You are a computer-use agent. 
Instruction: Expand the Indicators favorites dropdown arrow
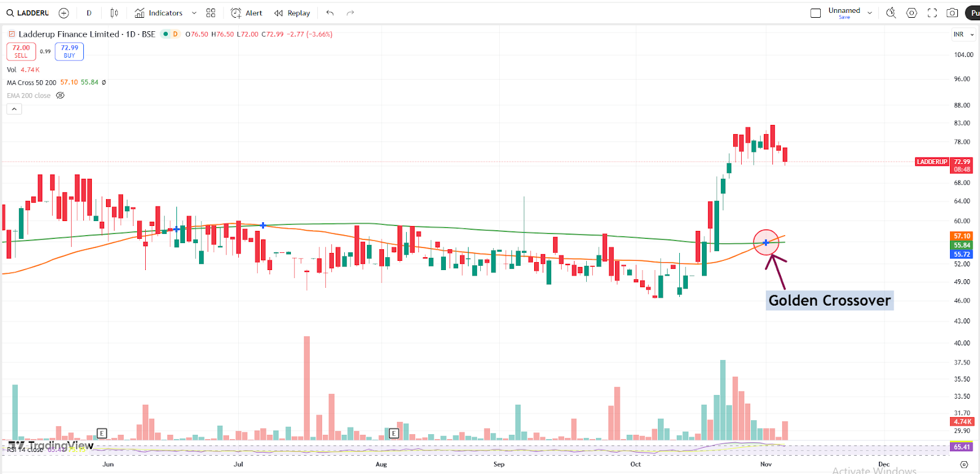point(194,13)
